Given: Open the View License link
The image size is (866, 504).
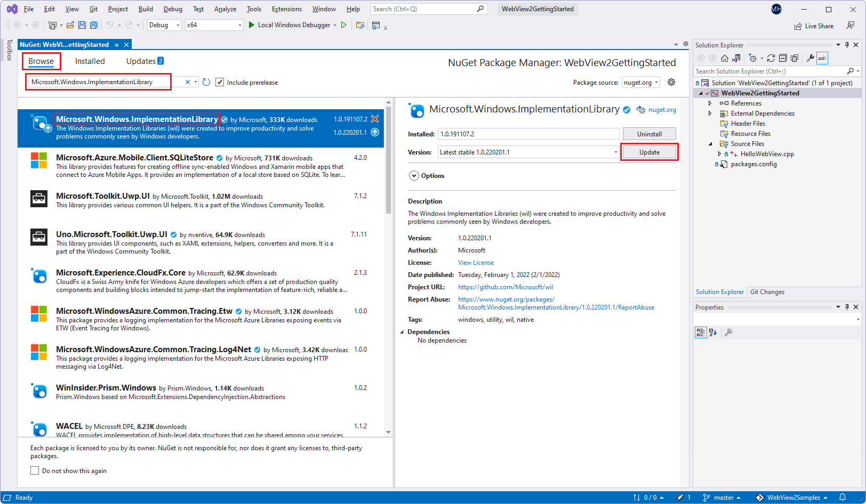Looking at the screenshot, I should tap(475, 262).
